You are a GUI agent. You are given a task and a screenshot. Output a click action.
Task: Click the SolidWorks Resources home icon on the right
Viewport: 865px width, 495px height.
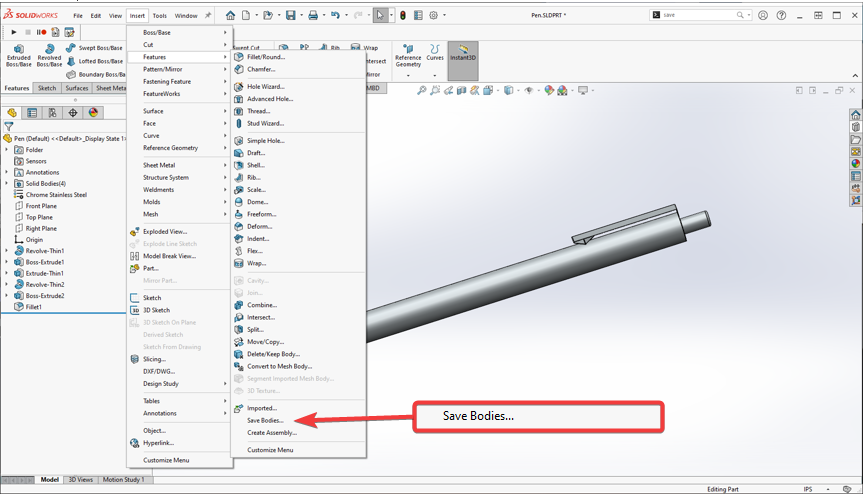tap(856, 115)
